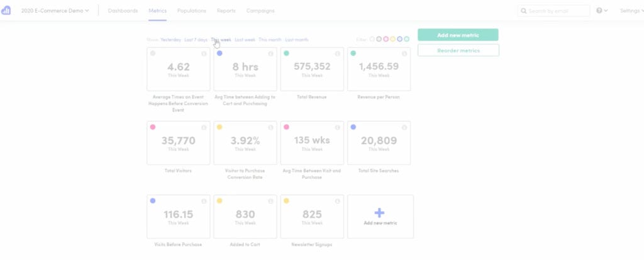Click yellow color dot on Added to Cart card
644x260 pixels.
(x=219, y=201)
